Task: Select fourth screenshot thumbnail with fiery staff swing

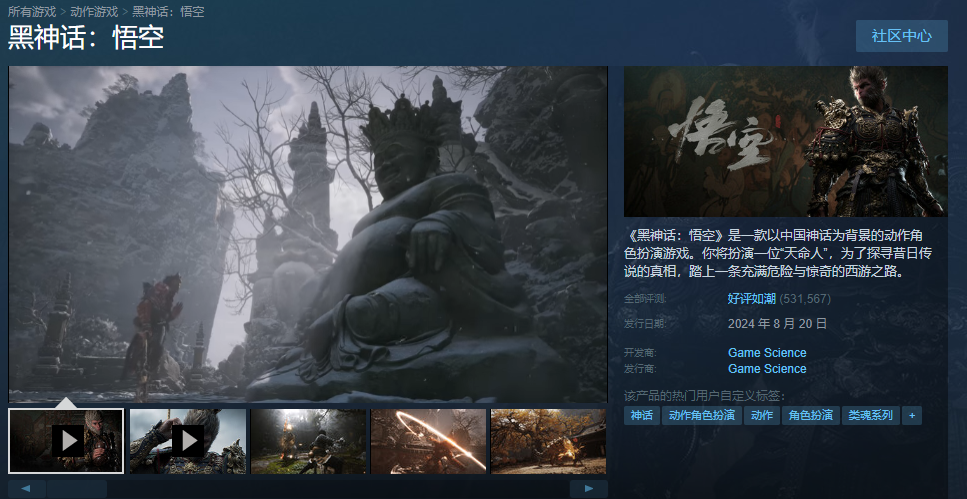Action: [428, 441]
